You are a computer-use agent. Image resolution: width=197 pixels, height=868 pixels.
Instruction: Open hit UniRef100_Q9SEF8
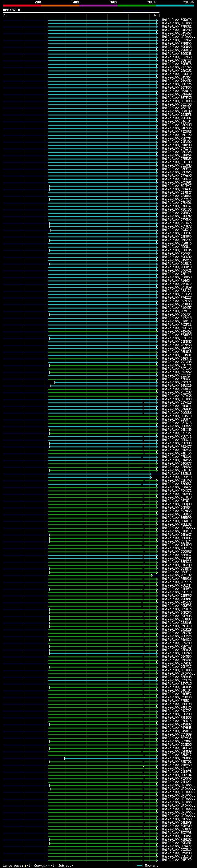(x=177, y=115)
